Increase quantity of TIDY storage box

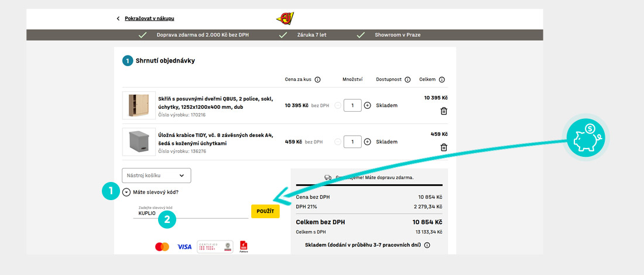[368, 142]
